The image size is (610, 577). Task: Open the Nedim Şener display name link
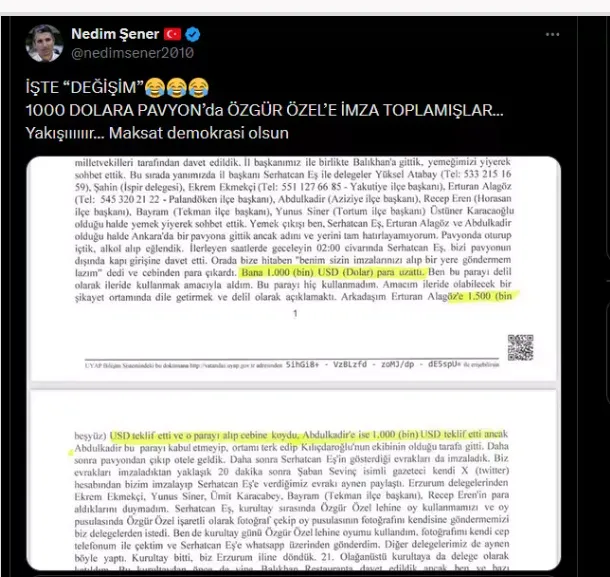tap(115, 34)
